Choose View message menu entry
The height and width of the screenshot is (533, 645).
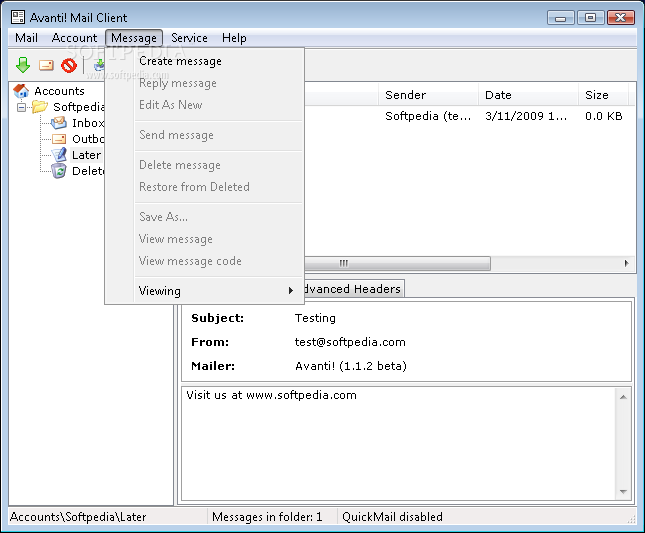pyautogui.click(x=204, y=239)
